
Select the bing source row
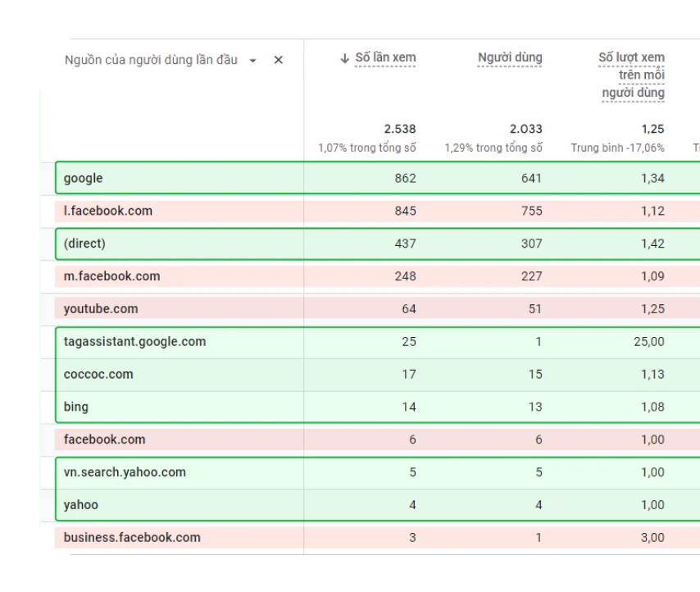click(x=377, y=407)
